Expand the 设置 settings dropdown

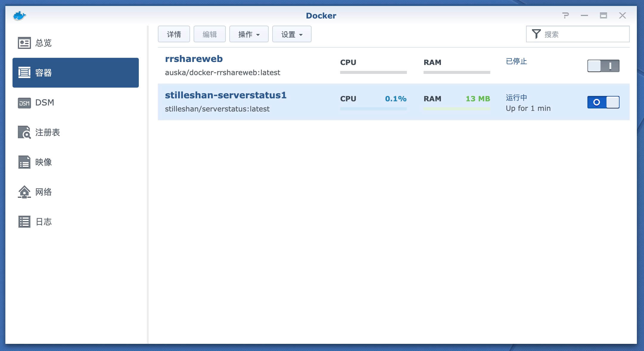(292, 34)
